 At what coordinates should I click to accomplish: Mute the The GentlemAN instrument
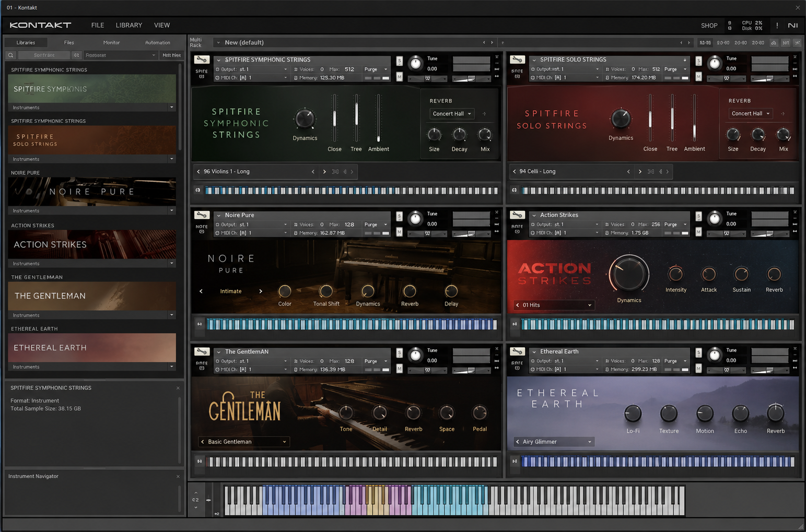(x=400, y=369)
